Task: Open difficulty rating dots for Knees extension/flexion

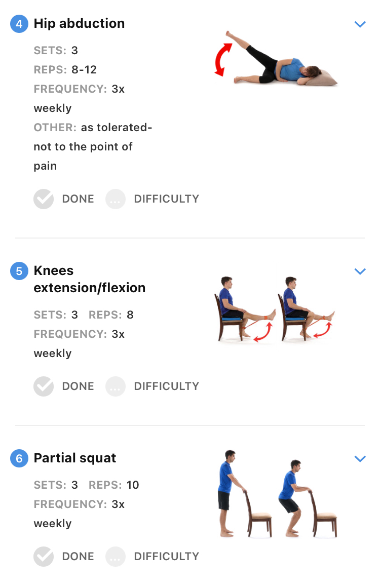Action: tap(115, 386)
